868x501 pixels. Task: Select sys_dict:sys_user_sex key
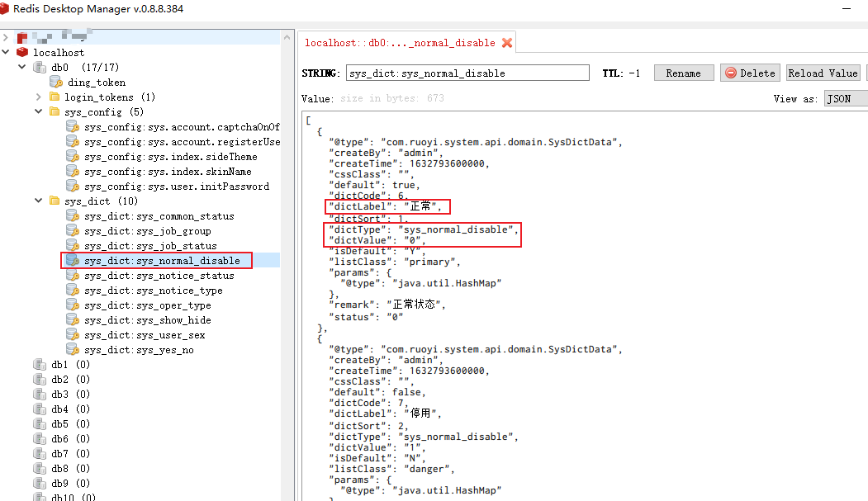click(145, 334)
